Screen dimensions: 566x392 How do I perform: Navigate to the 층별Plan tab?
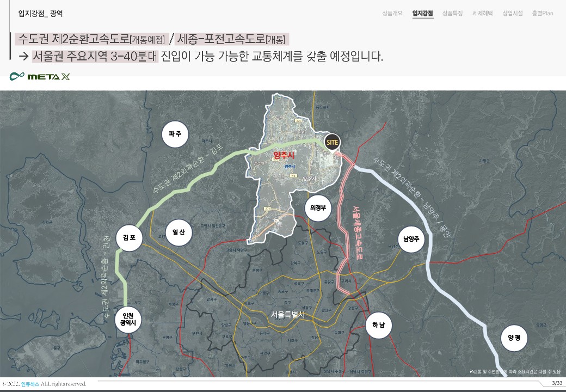tap(542, 14)
